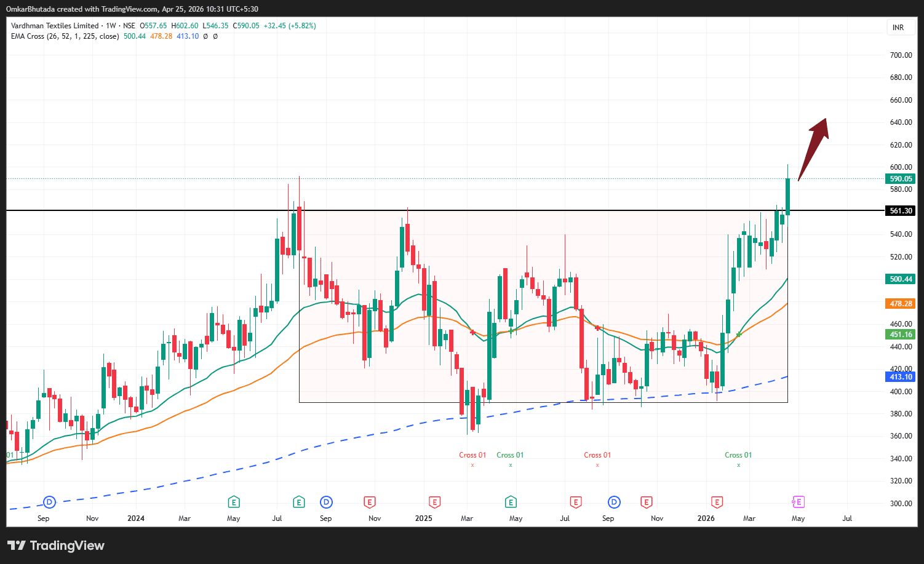
Task: Click the 'OmkarBhutada created with TradingView.com' caption
Action: pyautogui.click(x=81, y=9)
